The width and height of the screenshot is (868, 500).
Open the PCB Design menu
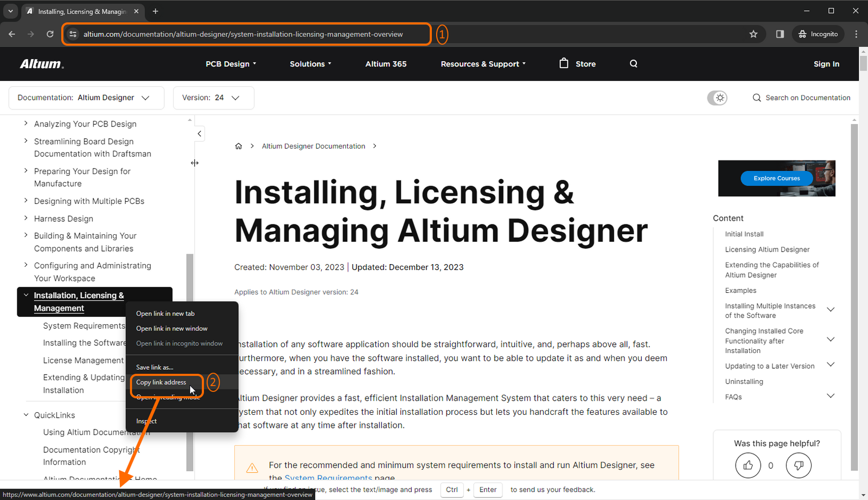(231, 64)
